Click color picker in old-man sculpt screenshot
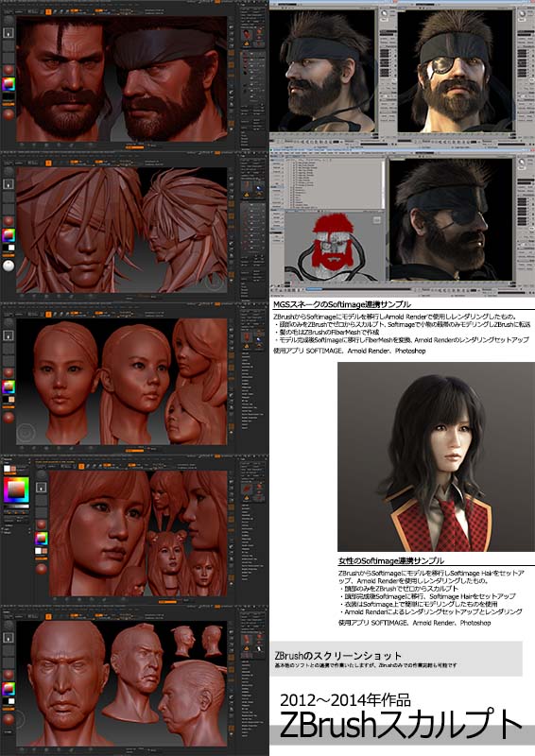Image resolution: width=535 pixels, height=756 pixels. [9, 690]
